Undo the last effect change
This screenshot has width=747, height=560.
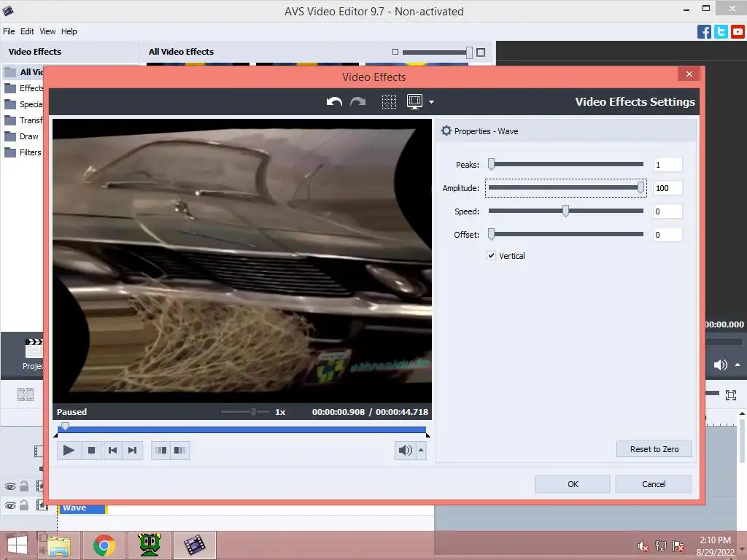click(334, 102)
